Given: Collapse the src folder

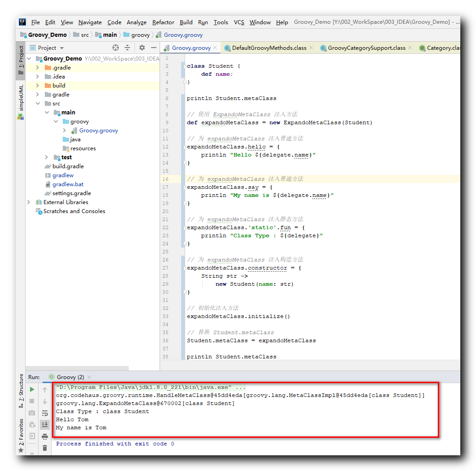Looking at the screenshot, I should (38, 103).
